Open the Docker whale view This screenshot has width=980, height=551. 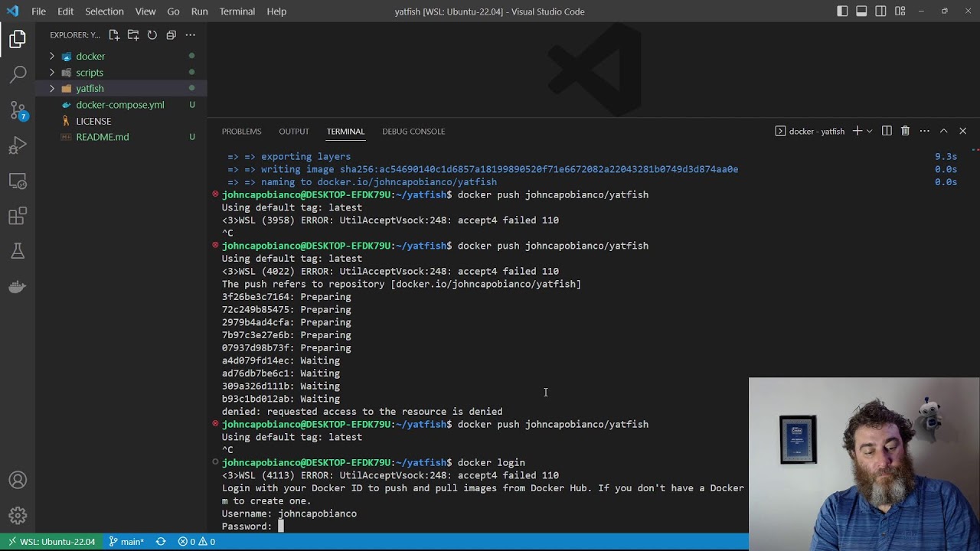18,287
